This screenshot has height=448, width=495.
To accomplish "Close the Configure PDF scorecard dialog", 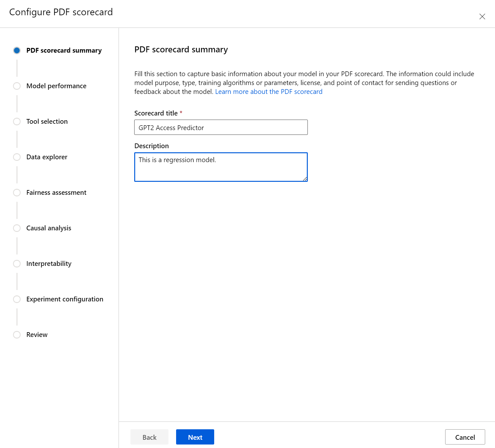I will (x=482, y=16).
